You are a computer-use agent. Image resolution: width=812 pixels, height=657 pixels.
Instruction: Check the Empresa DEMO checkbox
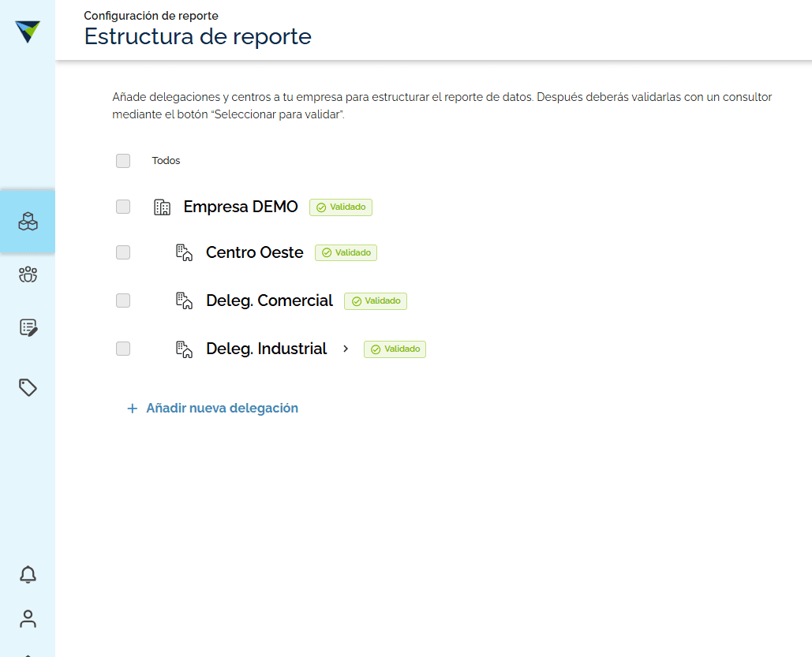point(123,207)
